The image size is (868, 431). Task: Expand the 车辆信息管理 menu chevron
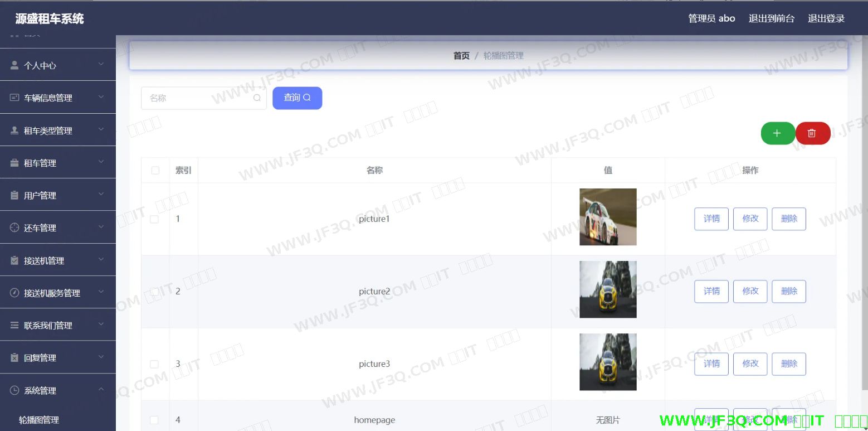tap(101, 97)
